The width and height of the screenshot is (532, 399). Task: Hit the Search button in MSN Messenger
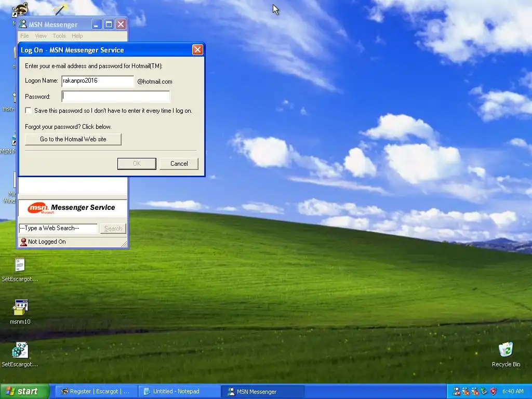pos(113,229)
